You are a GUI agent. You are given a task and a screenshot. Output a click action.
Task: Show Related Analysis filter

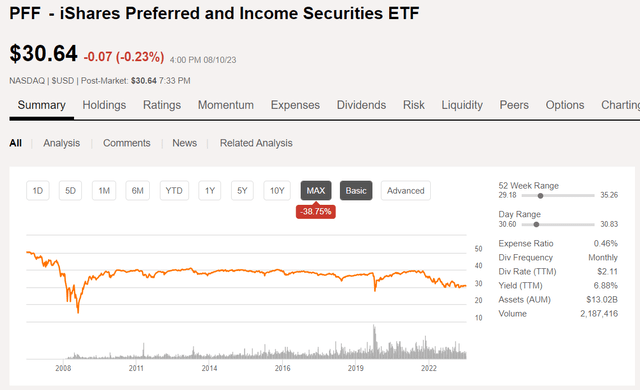pyautogui.click(x=256, y=143)
